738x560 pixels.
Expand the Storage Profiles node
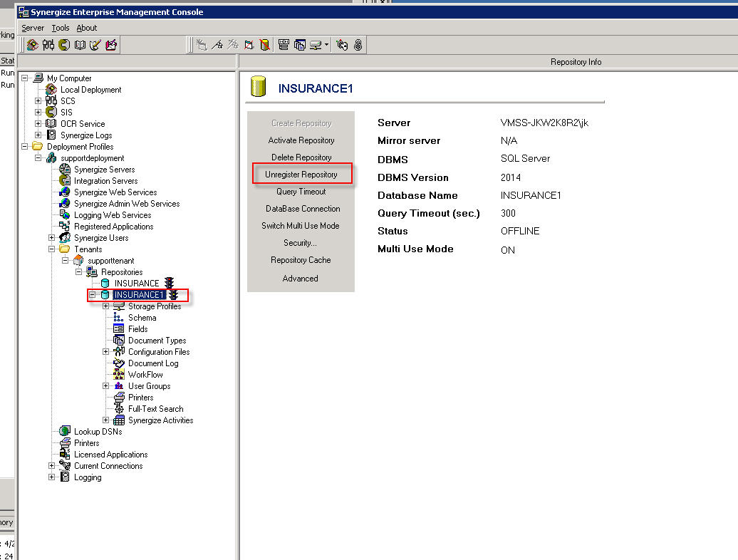[x=106, y=306]
